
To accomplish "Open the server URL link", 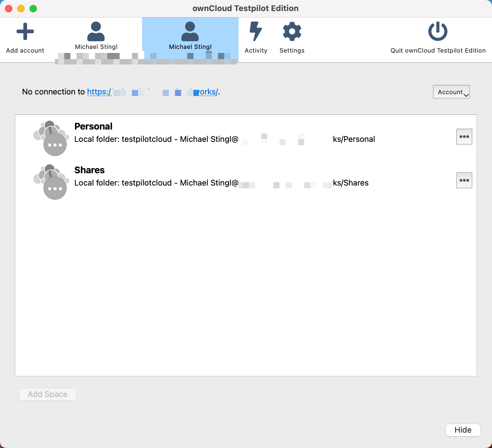I will (x=152, y=92).
